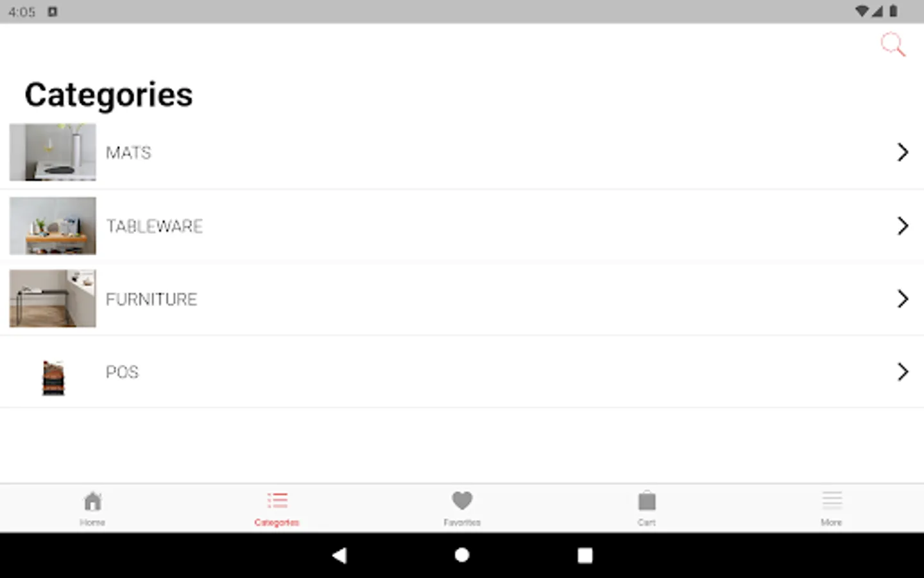Tap Android recent apps square
The width and height of the screenshot is (924, 578).
585,556
